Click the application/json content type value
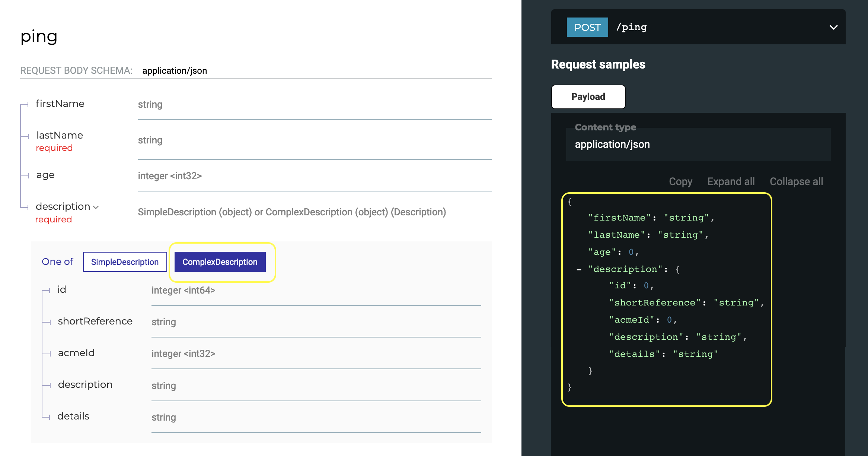 coord(612,144)
